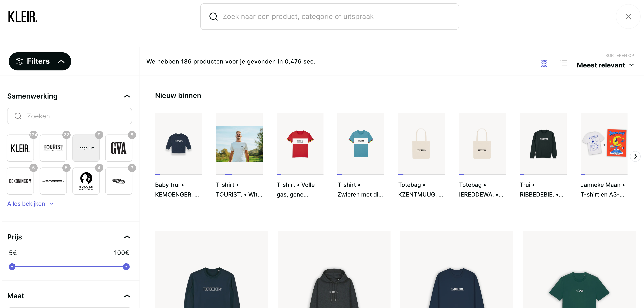Image resolution: width=644 pixels, height=308 pixels.
Task: Click the KLEIR. logo in header
Action: click(23, 17)
